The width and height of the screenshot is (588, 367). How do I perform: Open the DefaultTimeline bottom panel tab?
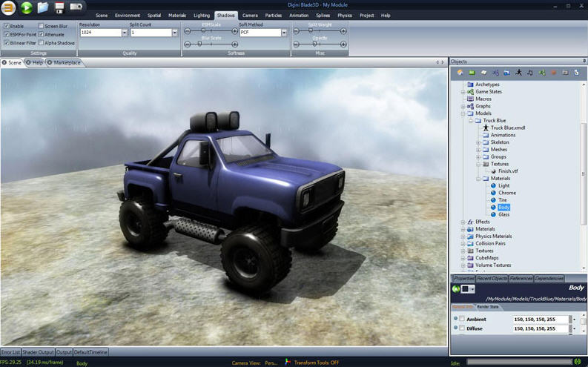[90, 352]
